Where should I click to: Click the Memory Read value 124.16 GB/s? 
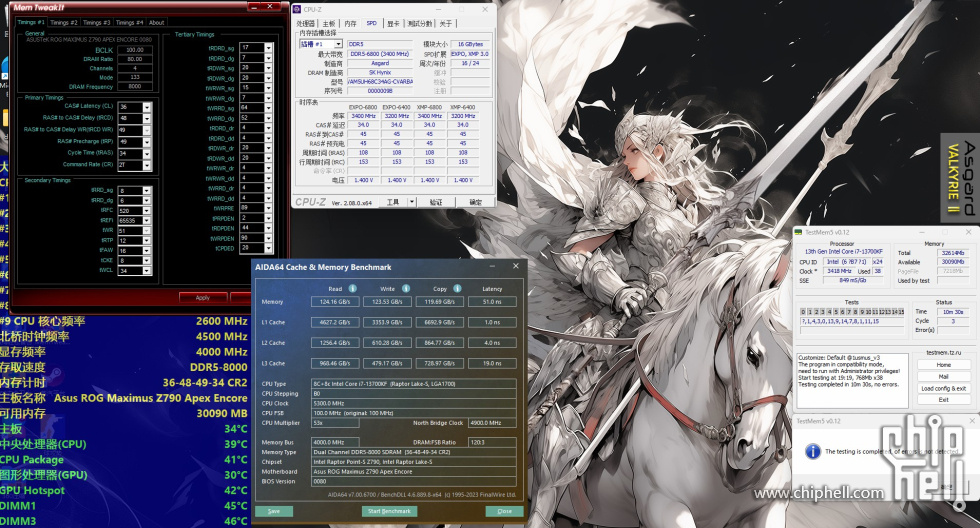pyautogui.click(x=335, y=302)
